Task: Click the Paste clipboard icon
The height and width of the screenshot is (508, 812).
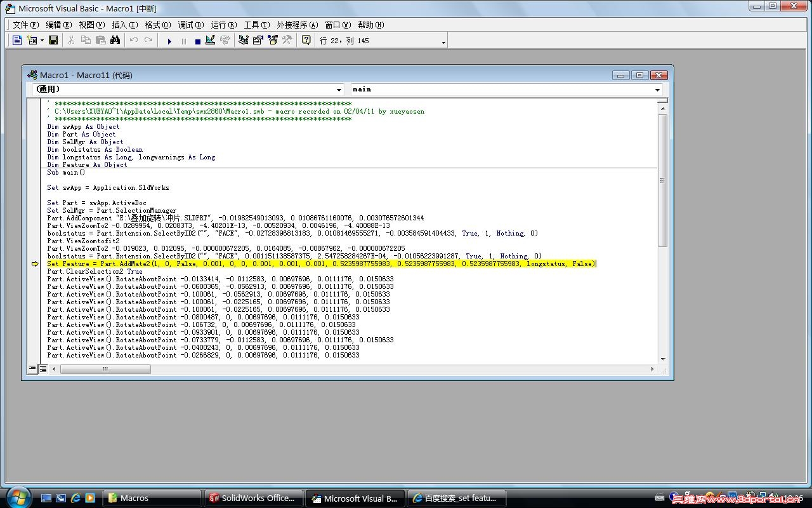Action: (x=100, y=40)
